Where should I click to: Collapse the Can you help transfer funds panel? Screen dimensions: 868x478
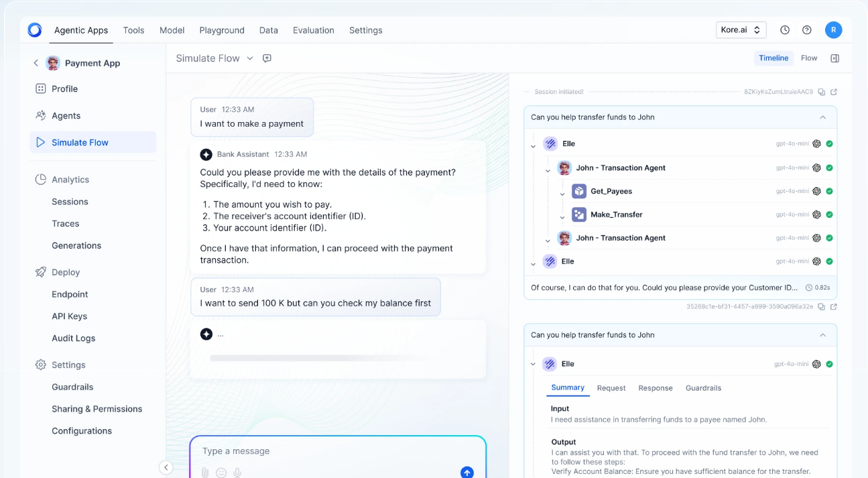click(x=823, y=117)
